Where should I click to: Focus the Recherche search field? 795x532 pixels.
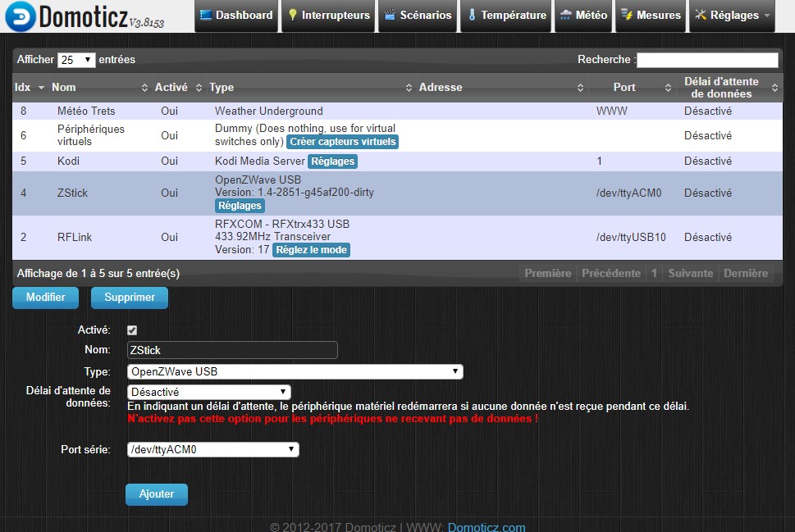(x=707, y=61)
